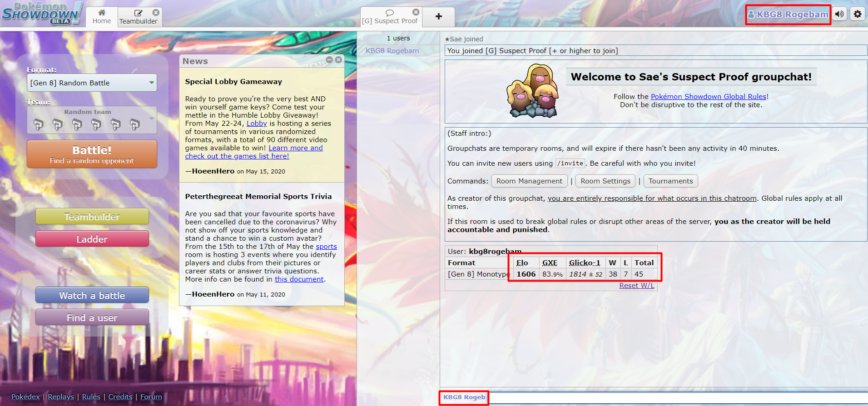This screenshot has width=868, height=406.
Task: Start a battle with random opponent
Action: (x=92, y=154)
